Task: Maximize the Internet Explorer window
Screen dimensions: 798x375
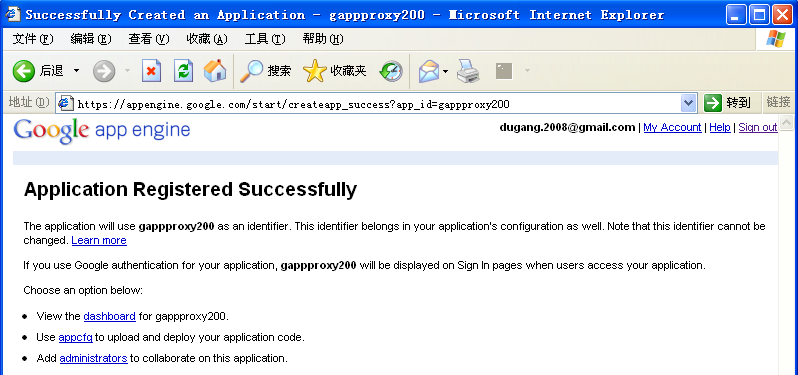Action: (x=759, y=14)
